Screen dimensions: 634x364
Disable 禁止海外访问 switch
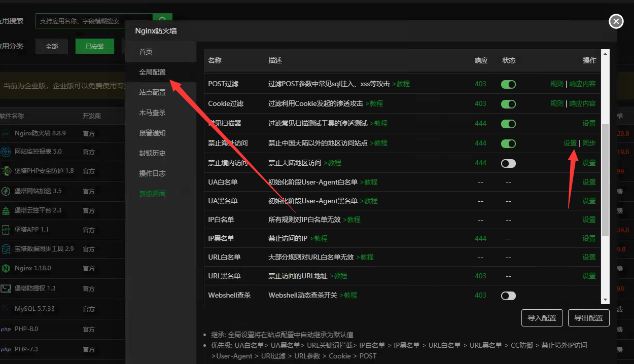tap(508, 144)
